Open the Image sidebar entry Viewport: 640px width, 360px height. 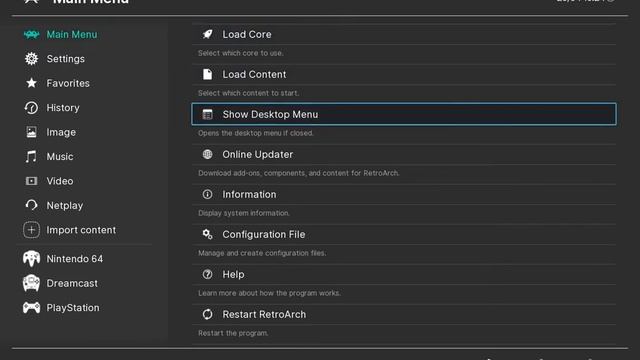(60, 132)
